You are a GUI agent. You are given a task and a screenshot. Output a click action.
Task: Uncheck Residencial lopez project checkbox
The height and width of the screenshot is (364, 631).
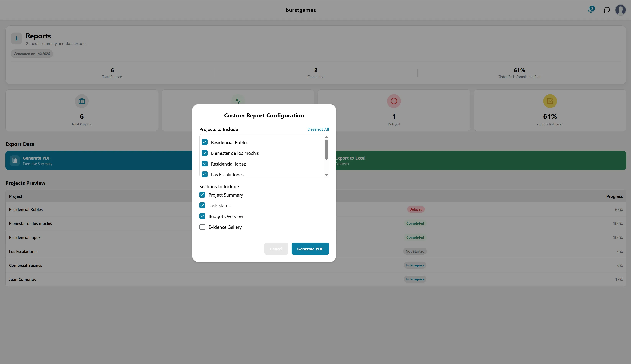pos(205,164)
